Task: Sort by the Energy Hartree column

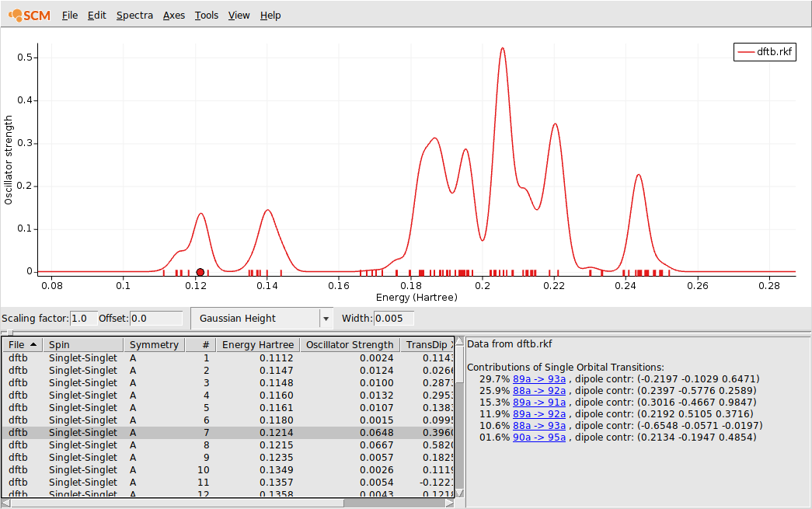Action: 258,344
